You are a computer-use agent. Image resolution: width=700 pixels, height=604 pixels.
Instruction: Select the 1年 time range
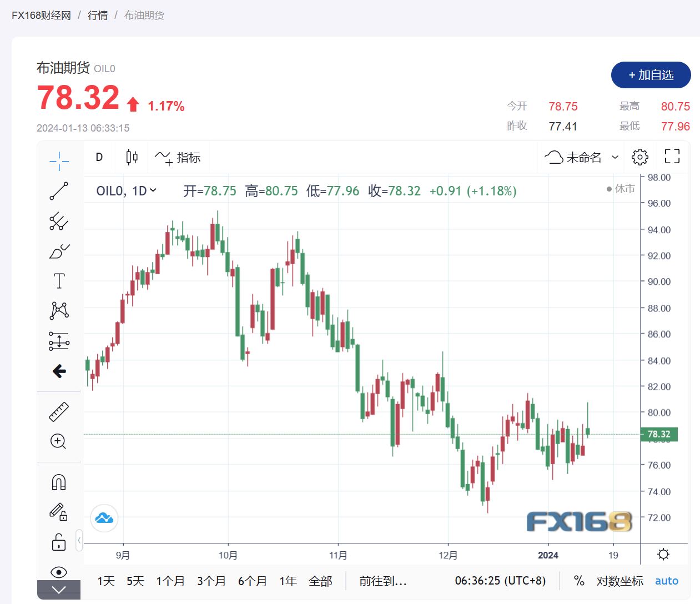click(288, 581)
